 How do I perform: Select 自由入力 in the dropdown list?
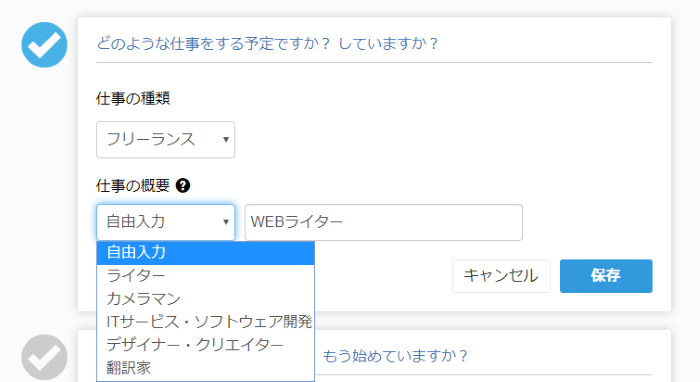[205, 253]
